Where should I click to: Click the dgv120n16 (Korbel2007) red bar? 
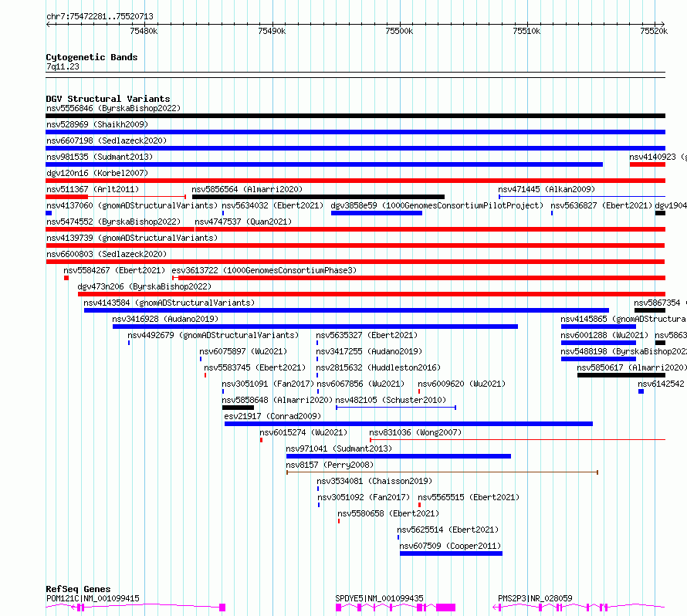click(x=355, y=181)
